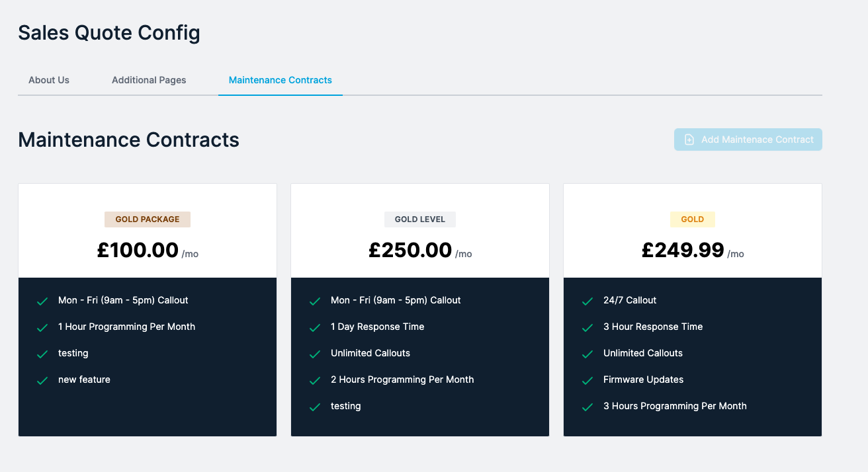Click the yellow GOLD badge

coord(693,219)
